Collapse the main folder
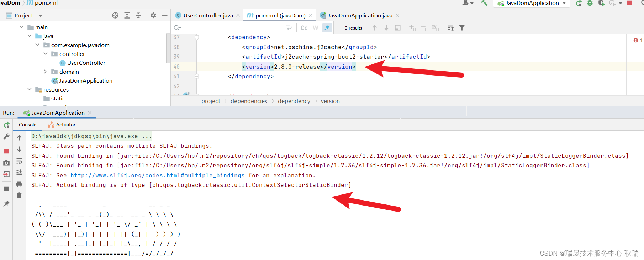644x260 pixels. click(x=21, y=27)
